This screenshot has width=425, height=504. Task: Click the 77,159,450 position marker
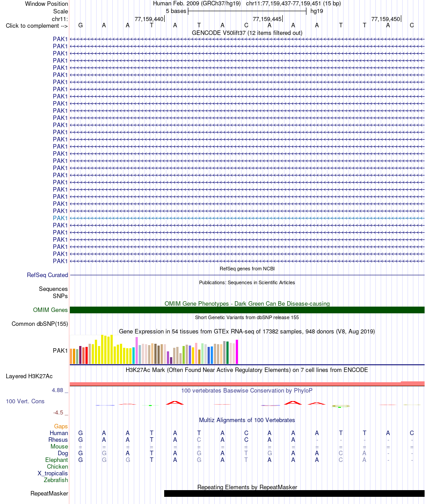pyautogui.click(x=386, y=19)
